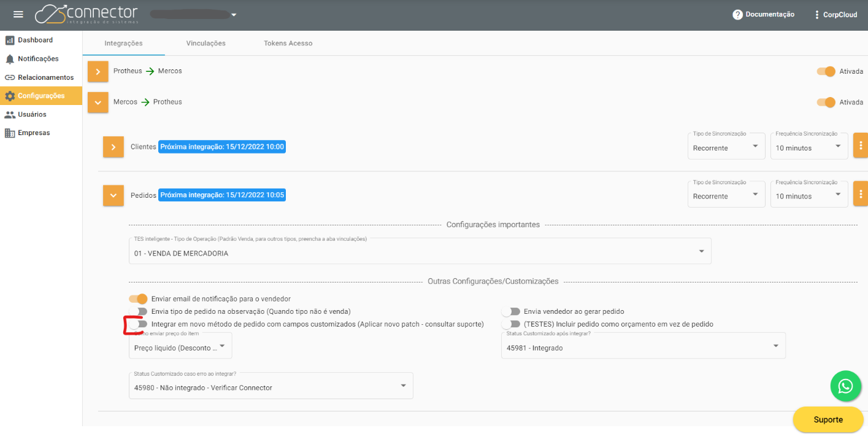Click Pedidos Próxima integração 15/12/2022 10:05 badge
Screen dimensions: 868x436
coord(222,195)
